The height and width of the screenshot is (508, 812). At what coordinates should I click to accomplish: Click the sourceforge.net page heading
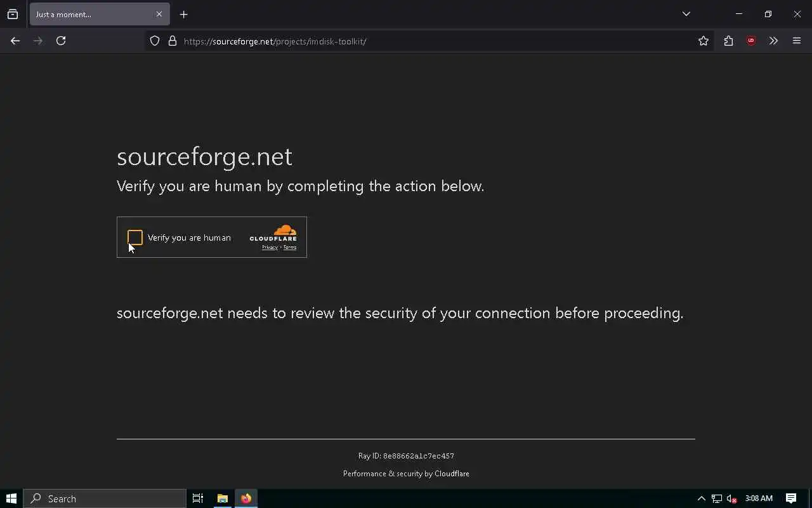(204, 156)
